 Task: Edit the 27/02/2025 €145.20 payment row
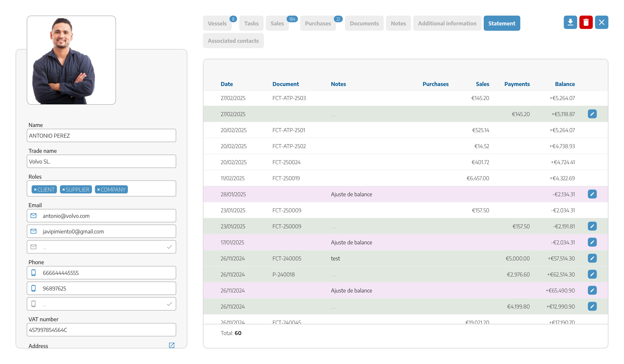592,114
